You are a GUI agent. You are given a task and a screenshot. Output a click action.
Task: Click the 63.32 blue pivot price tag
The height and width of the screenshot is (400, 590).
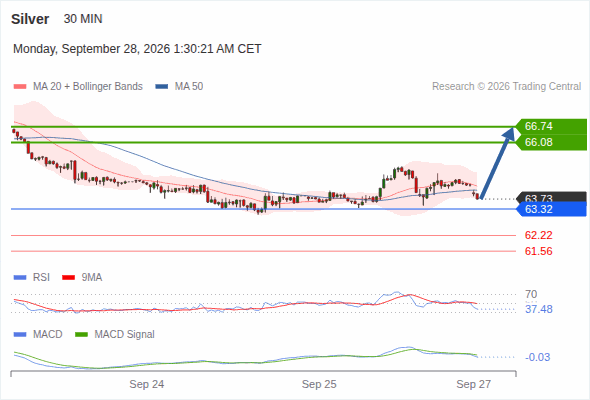click(551, 209)
